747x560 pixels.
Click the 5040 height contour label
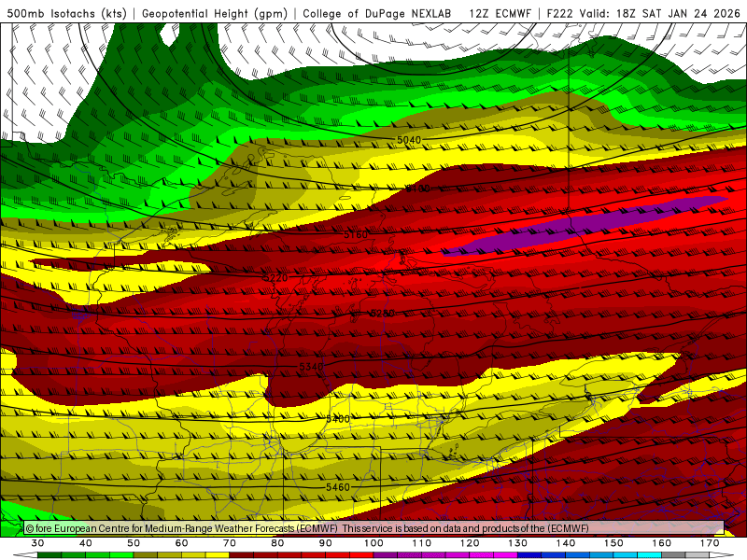pos(409,140)
